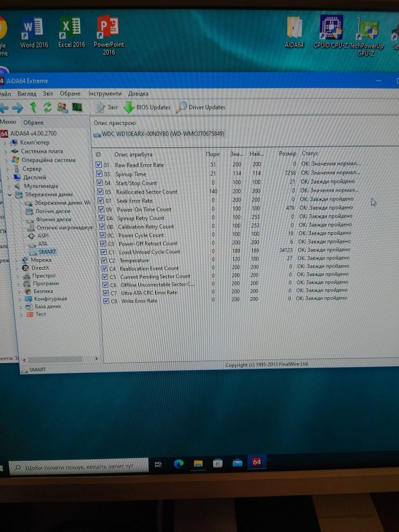This screenshot has width=399, height=532.
Task: Expand the Дисплей tree node
Action: click(x=8, y=177)
